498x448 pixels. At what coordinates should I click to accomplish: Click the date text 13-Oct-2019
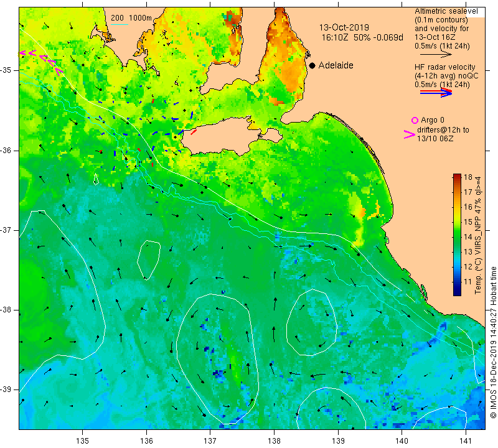344,27
